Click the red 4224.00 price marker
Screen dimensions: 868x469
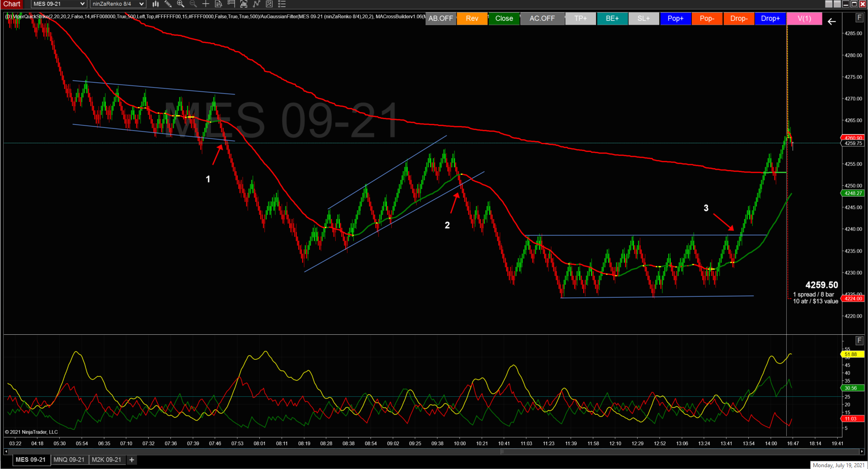click(x=853, y=299)
